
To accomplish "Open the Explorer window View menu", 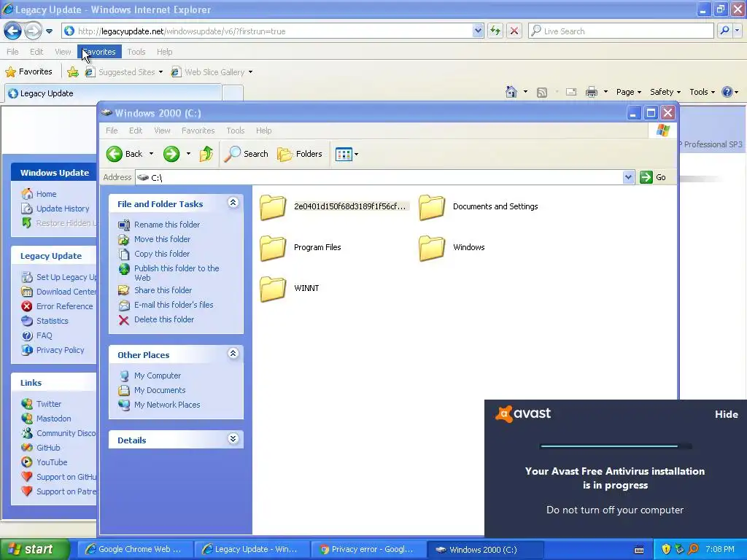I will [162, 131].
